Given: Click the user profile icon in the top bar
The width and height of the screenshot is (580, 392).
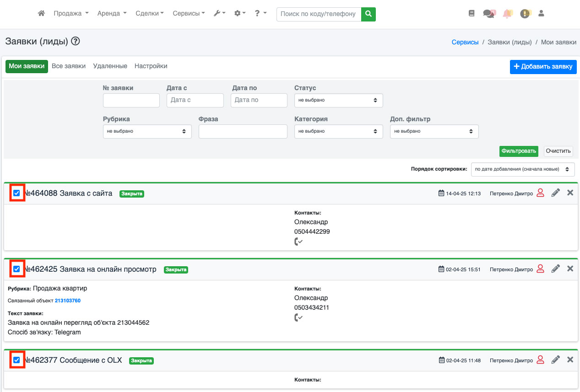Looking at the screenshot, I should coord(541,14).
